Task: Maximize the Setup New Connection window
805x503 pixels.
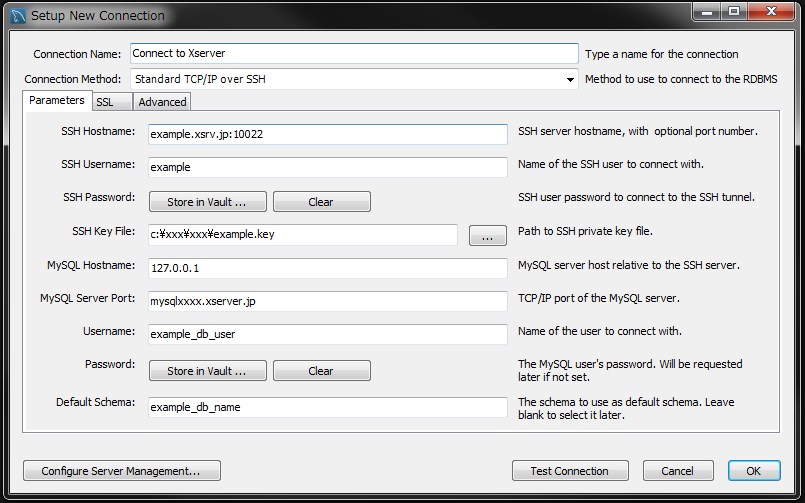Action: [x=734, y=11]
